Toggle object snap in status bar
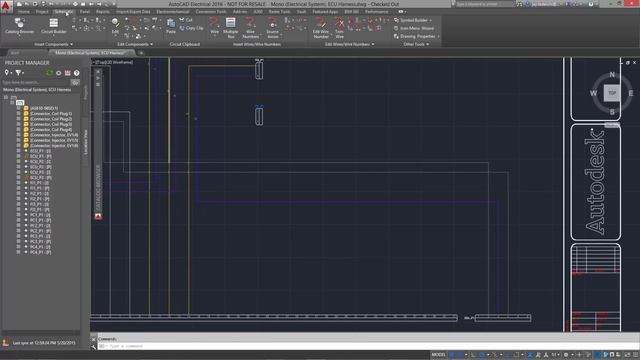The width and height of the screenshot is (640, 360). pyautogui.click(x=516, y=355)
